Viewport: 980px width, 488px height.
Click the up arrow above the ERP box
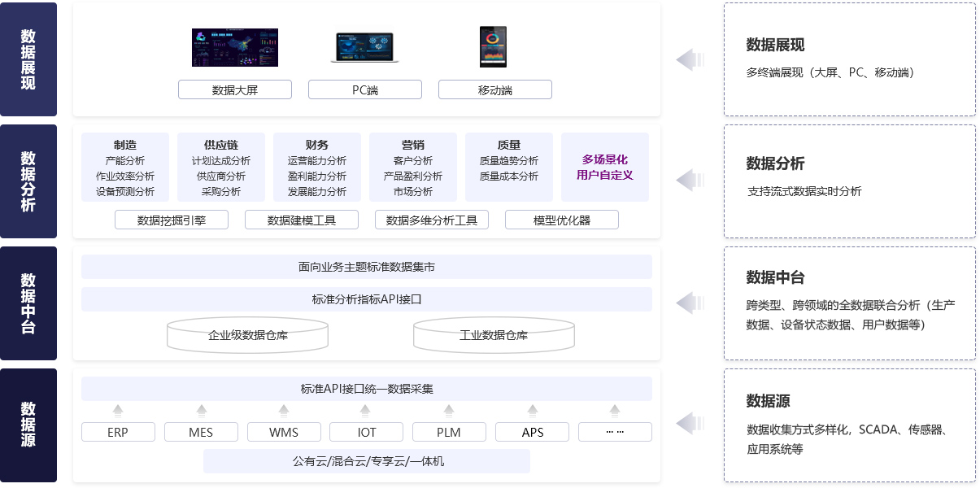pyautogui.click(x=118, y=410)
